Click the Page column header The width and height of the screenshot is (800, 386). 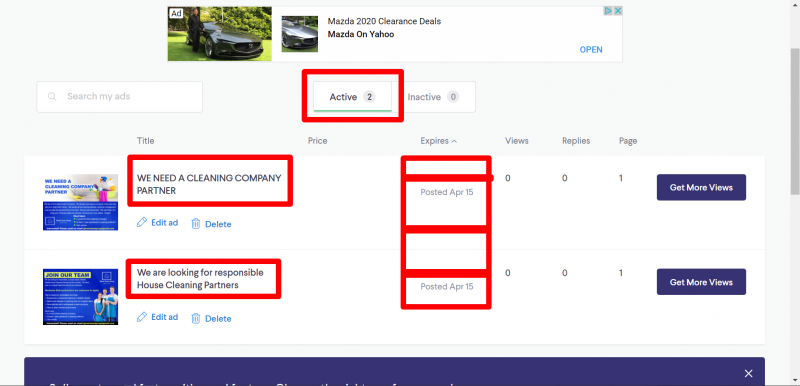pyautogui.click(x=628, y=141)
